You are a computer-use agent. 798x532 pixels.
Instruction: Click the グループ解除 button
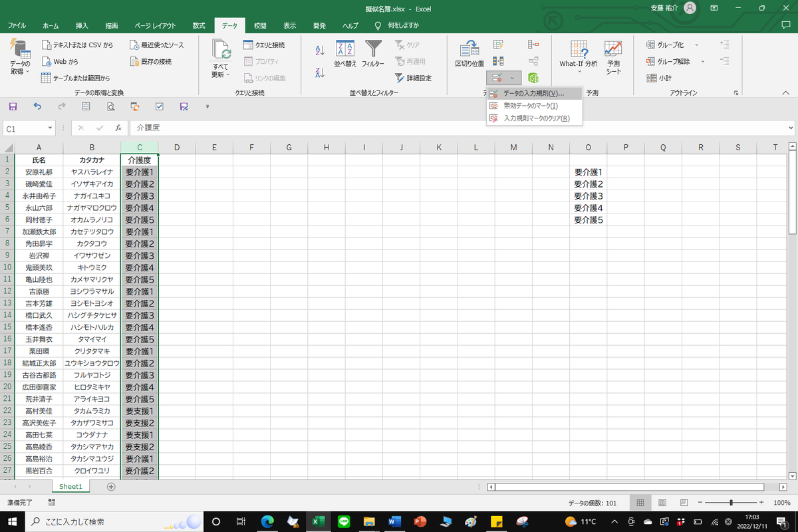coord(669,61)
